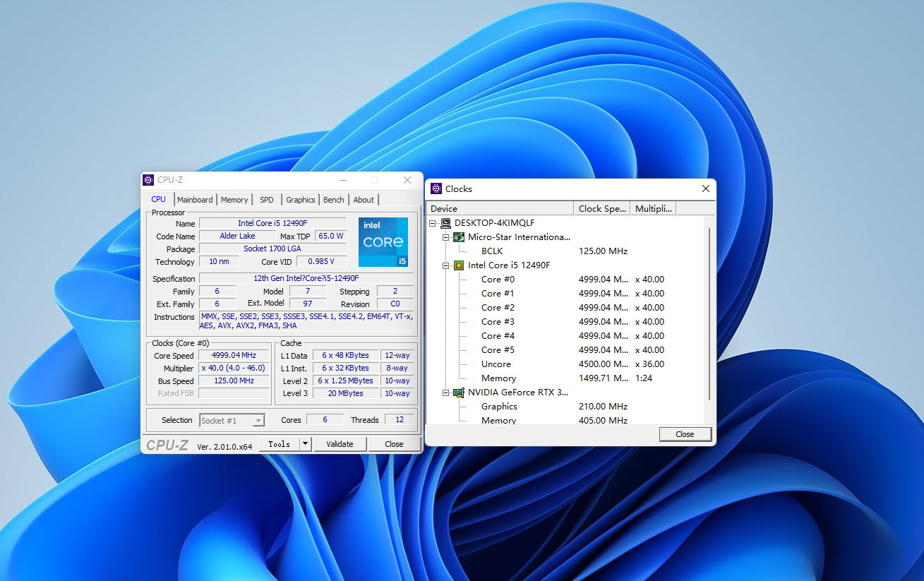Collapse the DESKTOP-4KIMQLF tree node
This screenshot has height=581, width=924.
click(x=433, y=223)
